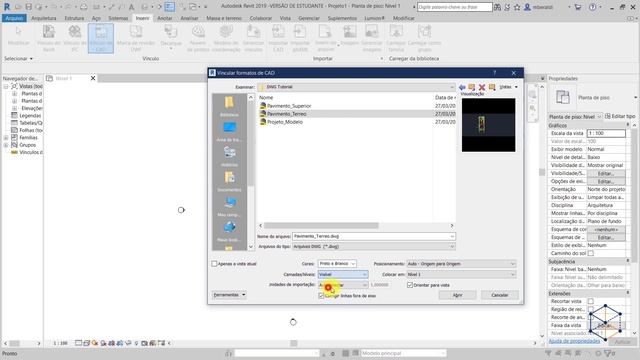Switch to the Anotar ribbon tab
The width and height of the screenshot is (640, 360).
(164, 18)
